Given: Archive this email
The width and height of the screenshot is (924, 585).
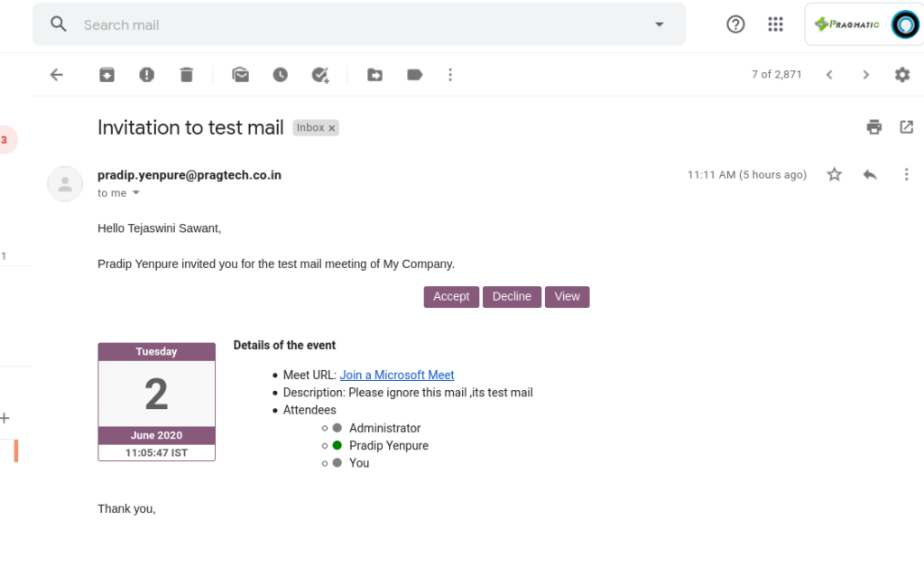Looking at the screenshot, I should (x=106, y=75).
